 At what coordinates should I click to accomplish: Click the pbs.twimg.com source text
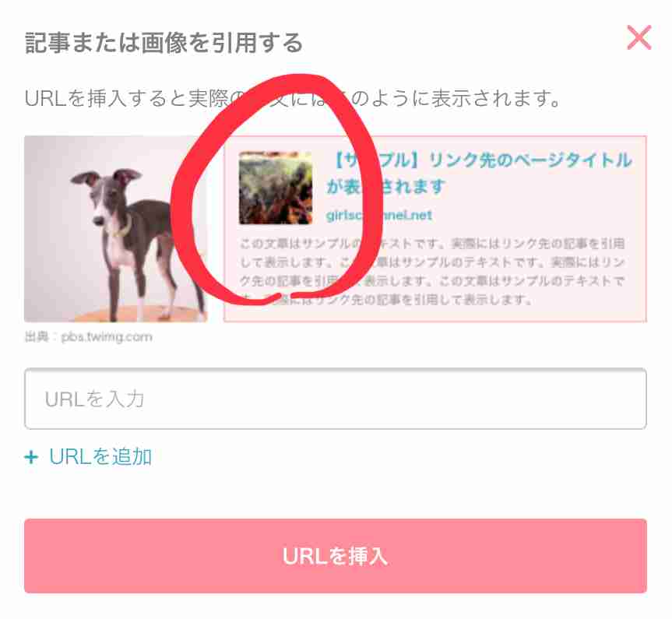pyautogui.click(x=107, y=337)
